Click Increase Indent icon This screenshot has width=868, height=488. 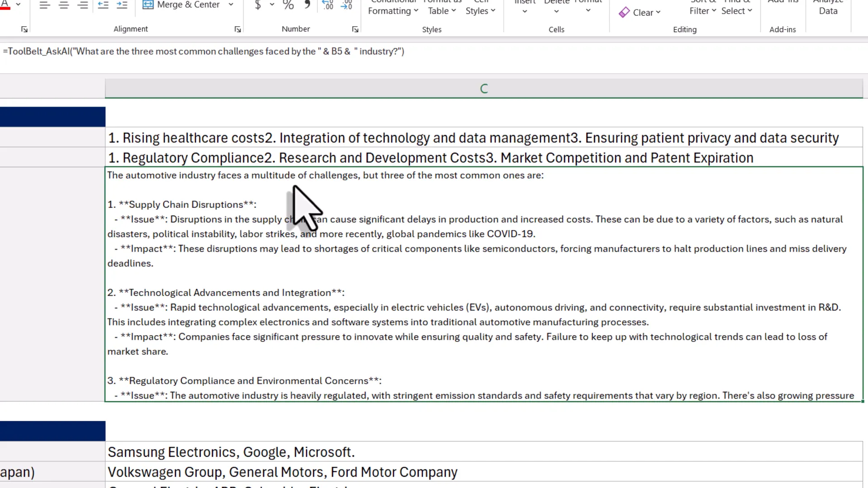click(x=122, y=5)
